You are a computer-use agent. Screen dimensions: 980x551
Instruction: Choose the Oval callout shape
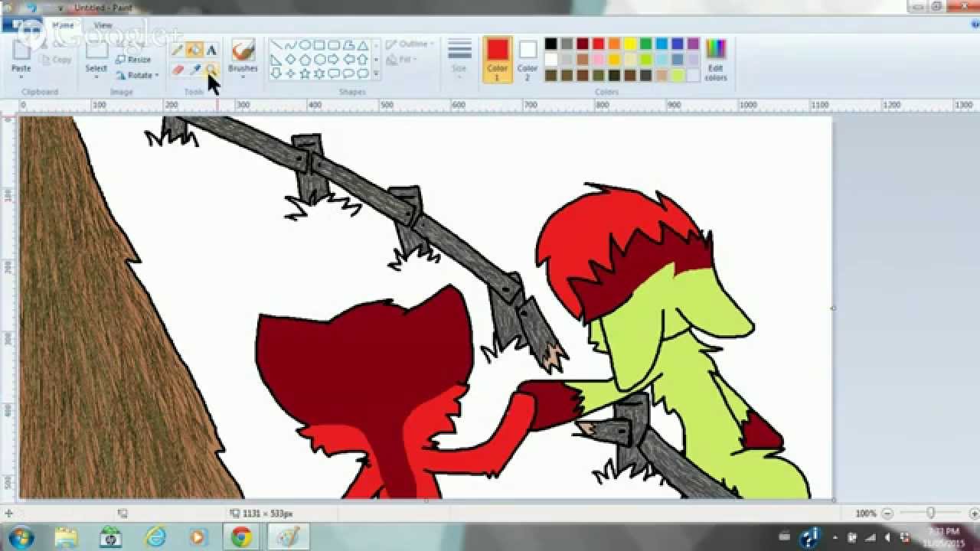[348, 73]
